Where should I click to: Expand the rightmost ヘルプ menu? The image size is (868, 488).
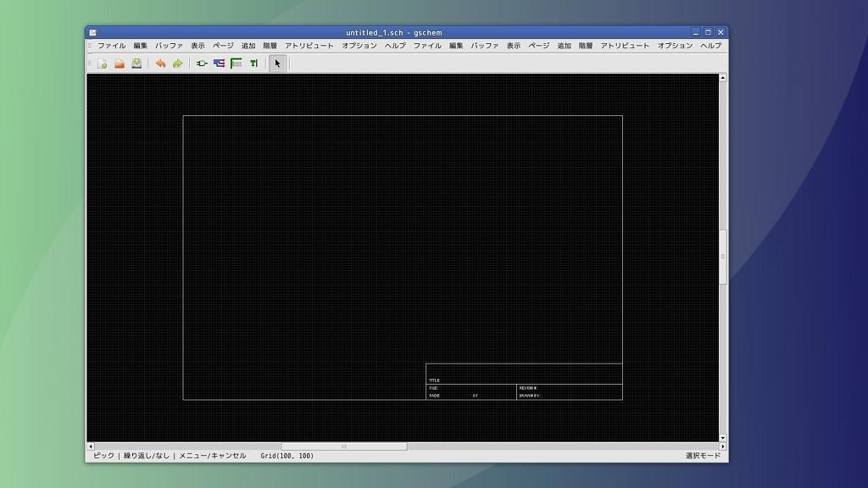pos(710,46)
